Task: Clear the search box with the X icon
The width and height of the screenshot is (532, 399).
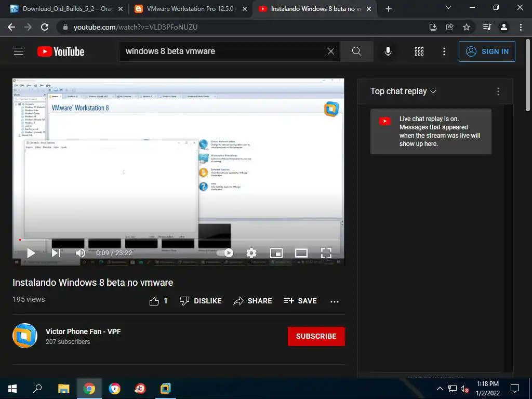Action: pyautogui.click(x=331, y=51)
